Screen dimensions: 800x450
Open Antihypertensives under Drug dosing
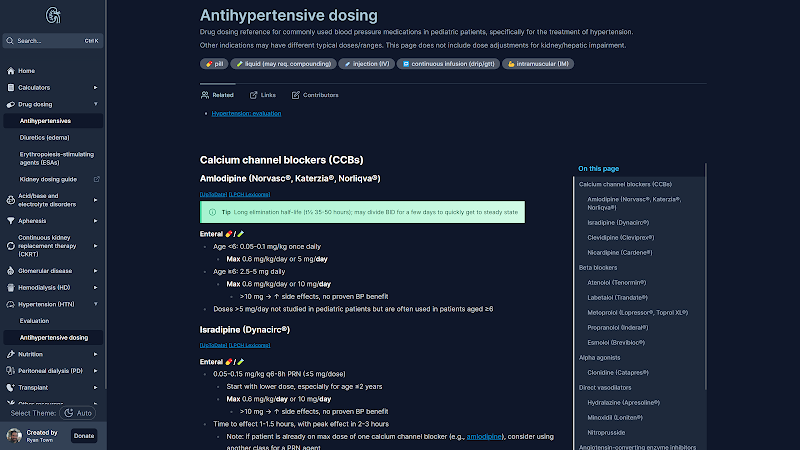click(x=53, y=121)
